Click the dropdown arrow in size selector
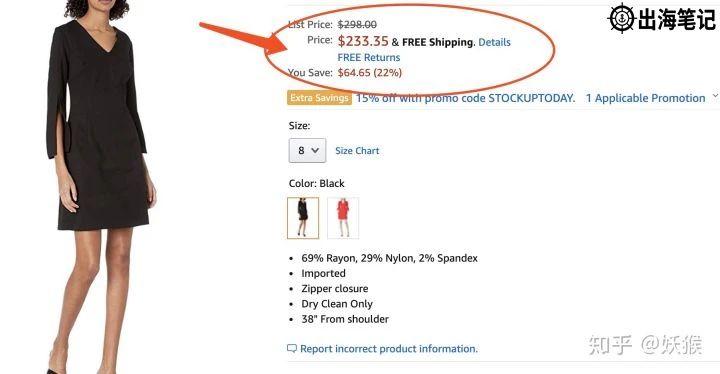 point(315,150)
